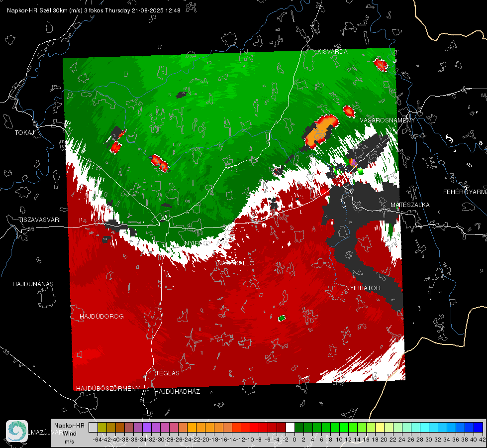
Task: Pick the white zero-velocity legend swatch
Action: tap(290, 427)
